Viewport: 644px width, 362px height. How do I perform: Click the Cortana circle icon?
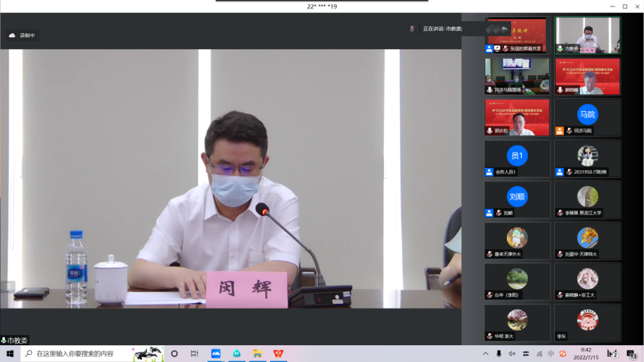[174, 354]
